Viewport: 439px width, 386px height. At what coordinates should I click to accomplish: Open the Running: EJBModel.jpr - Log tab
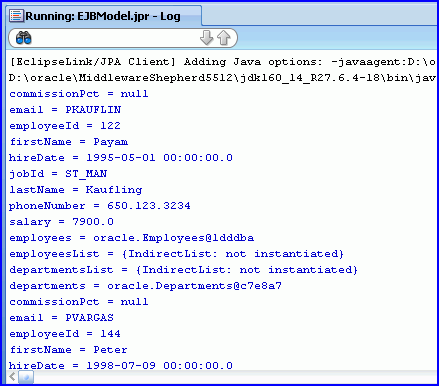(103, 16)
